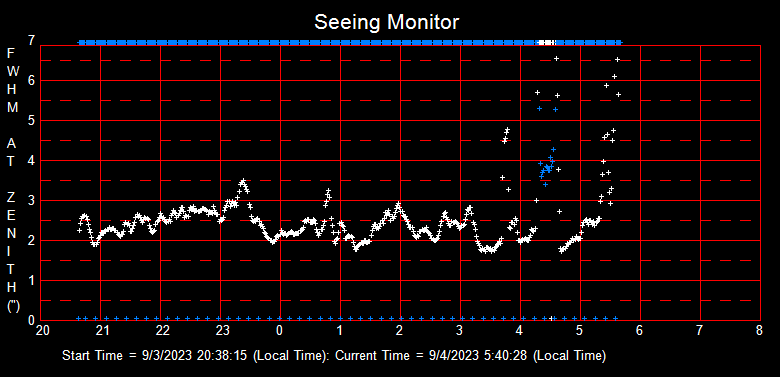Viewport: 780px width, 377px height.
Task: Click the x-axis hour label 22
Action: point(163,331)
